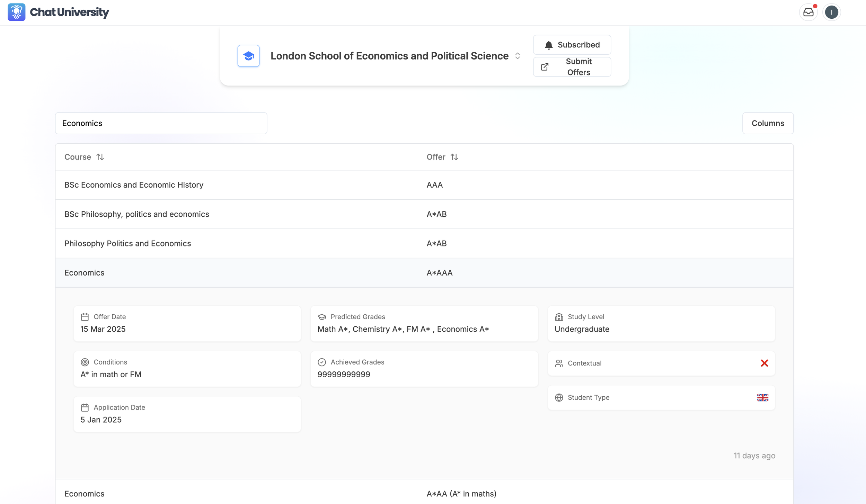Click the Study Level building icon

tap(559, 317)
